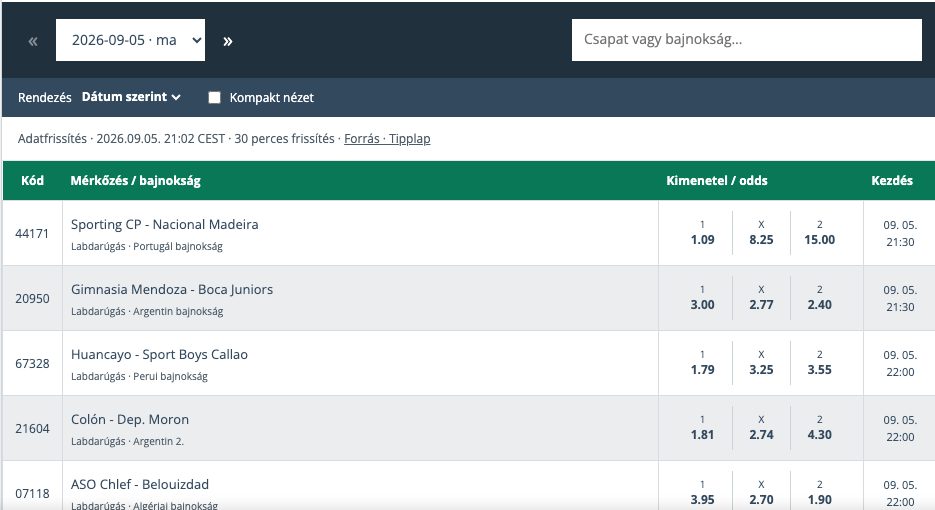935x510 pixels.
Task: Click Labdarúgás · Argentin 2. league label
Action: coord(128,441)
